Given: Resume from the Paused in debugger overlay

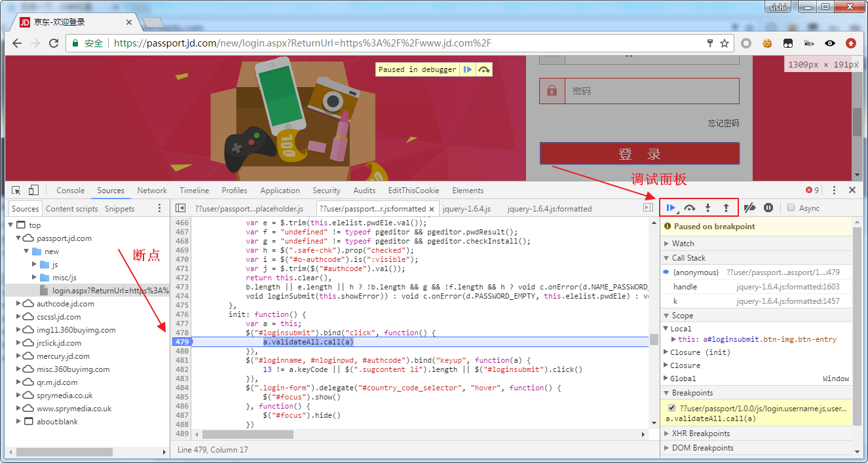Looking at the screenshot, I should pos(468,69).
